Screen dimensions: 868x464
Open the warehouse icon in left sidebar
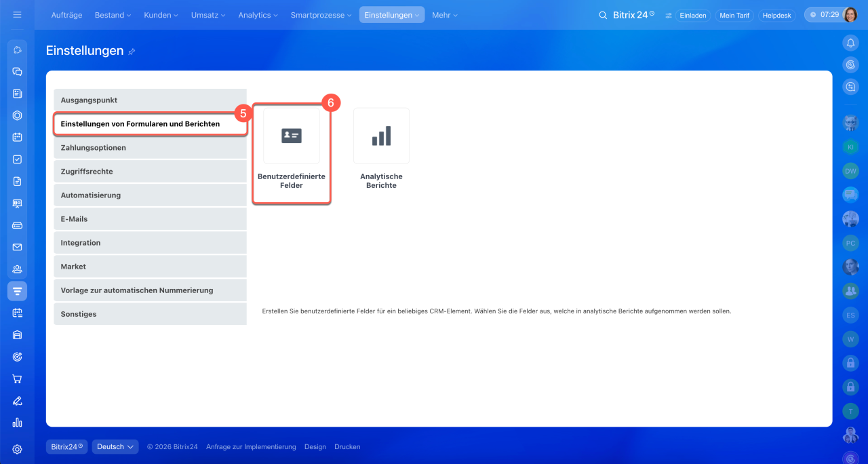tap(18, 334)
